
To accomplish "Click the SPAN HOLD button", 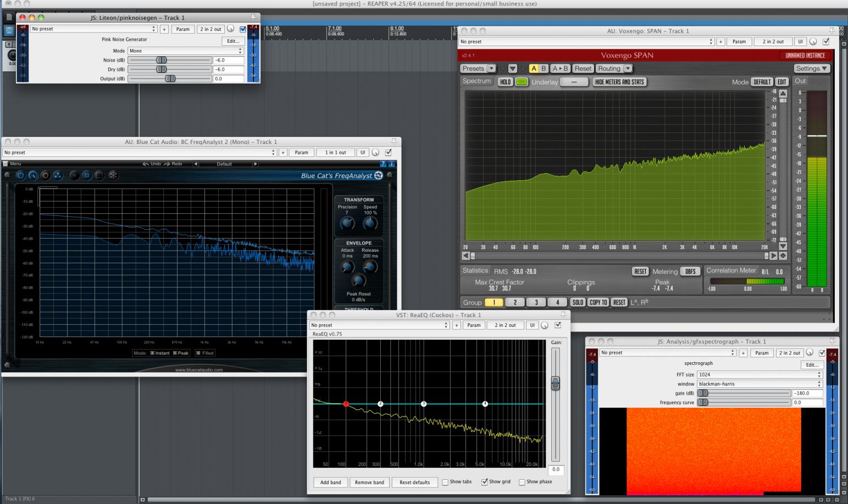I will coord(505,82).
